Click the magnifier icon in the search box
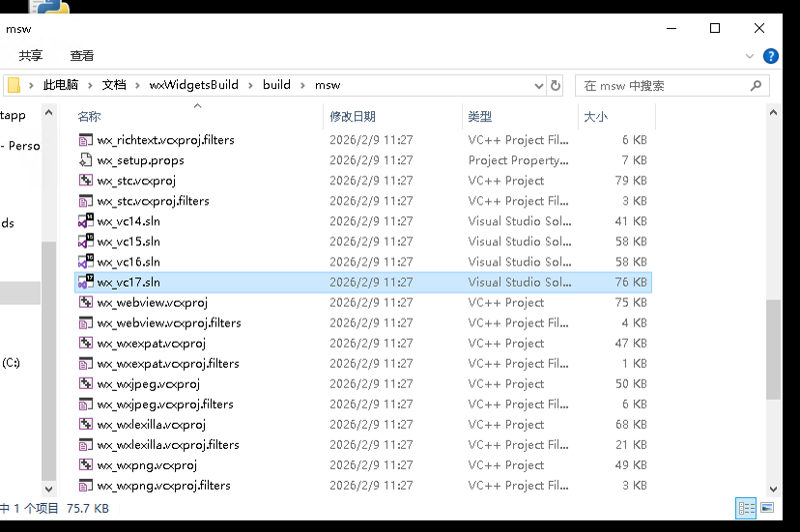Image resolution: width=800 pixels, height=532 pixels. click(755, 86)
